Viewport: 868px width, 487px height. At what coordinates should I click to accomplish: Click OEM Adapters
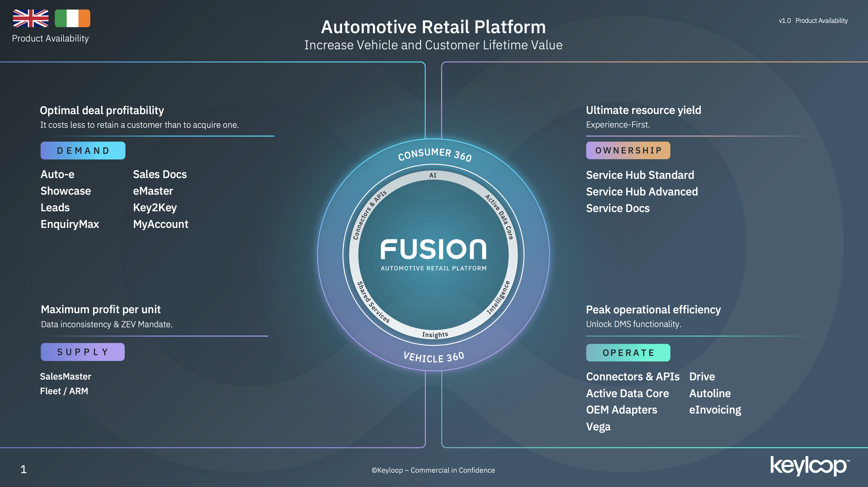[x=621, y=410]
